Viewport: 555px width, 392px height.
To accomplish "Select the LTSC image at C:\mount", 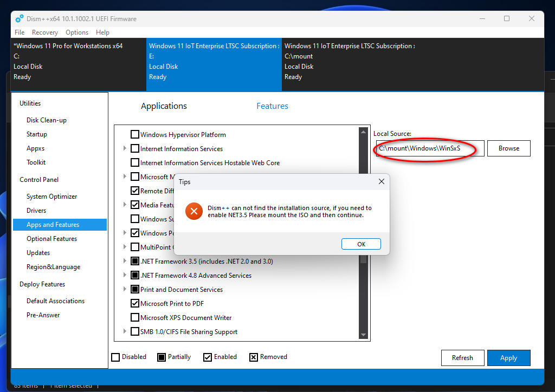I will 350,64.
